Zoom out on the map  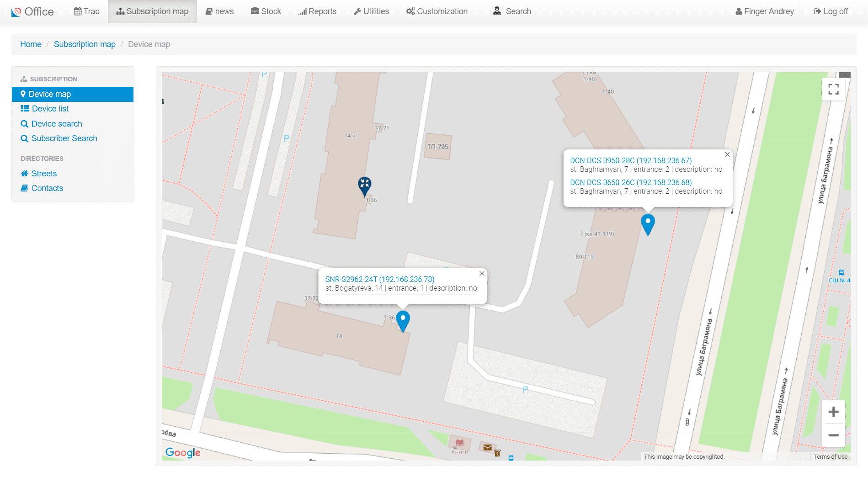pyautogui.click(x=833, y=435)
